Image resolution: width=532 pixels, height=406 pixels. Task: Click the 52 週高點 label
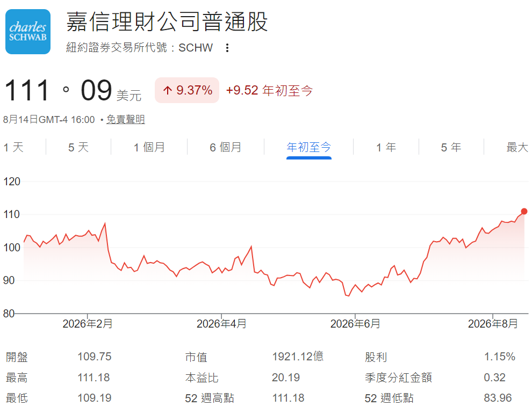point(210,398)
